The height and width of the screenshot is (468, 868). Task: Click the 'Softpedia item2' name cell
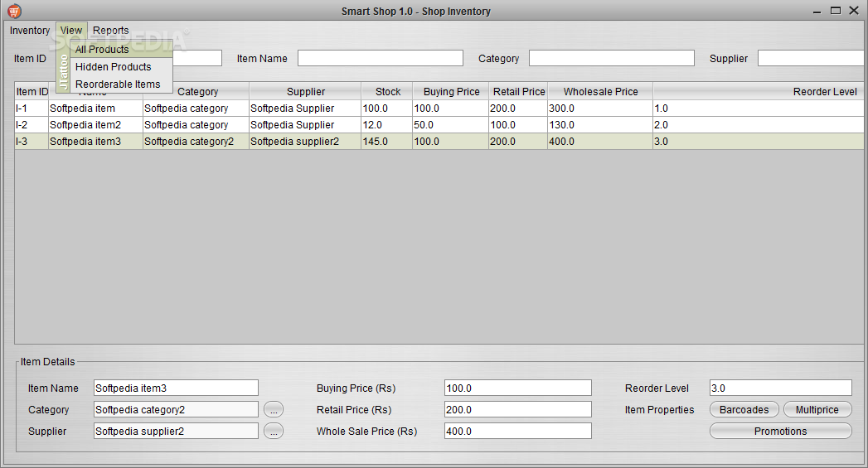click(96, 125)
